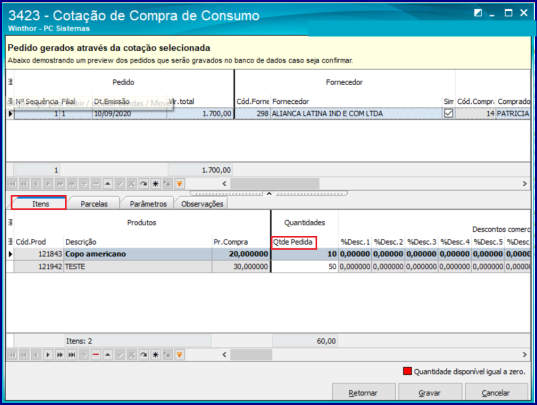Click the delete (minus) icon in the Pedido navigator

point(96,184)
